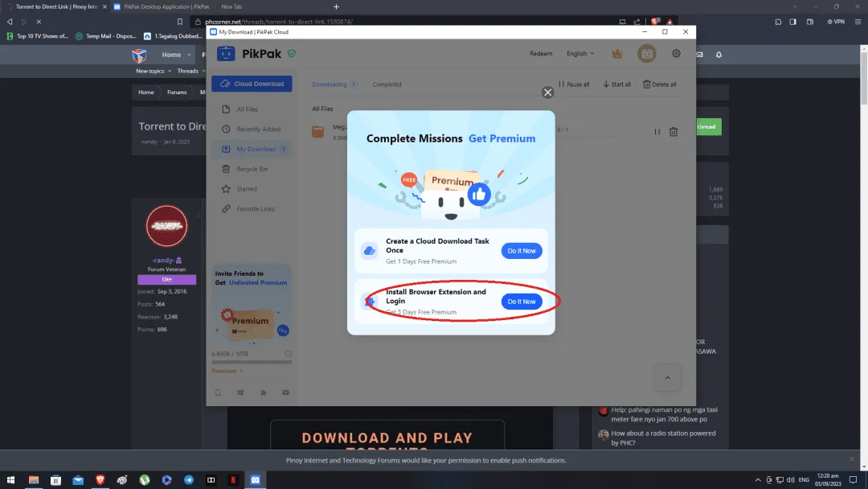Image resolution: width=868 pixels, height=489 pixels.
Task: Click the bookmark icon near address bar
Action: (180, 22)
